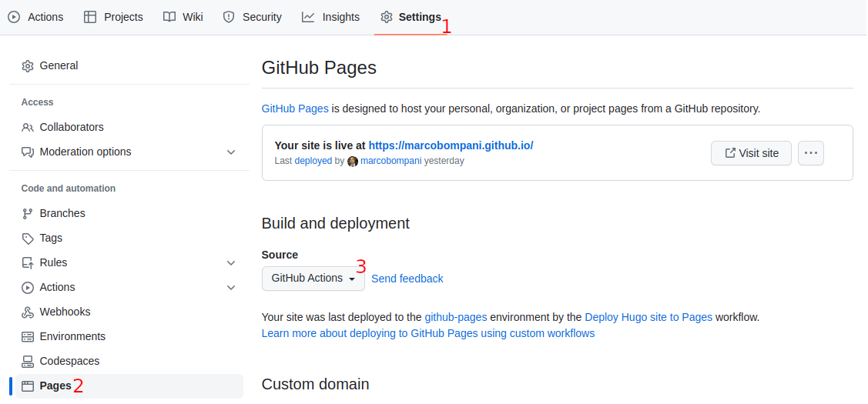
Task: Click the Actions play icon in top navigation
Action: click(15, 17)
